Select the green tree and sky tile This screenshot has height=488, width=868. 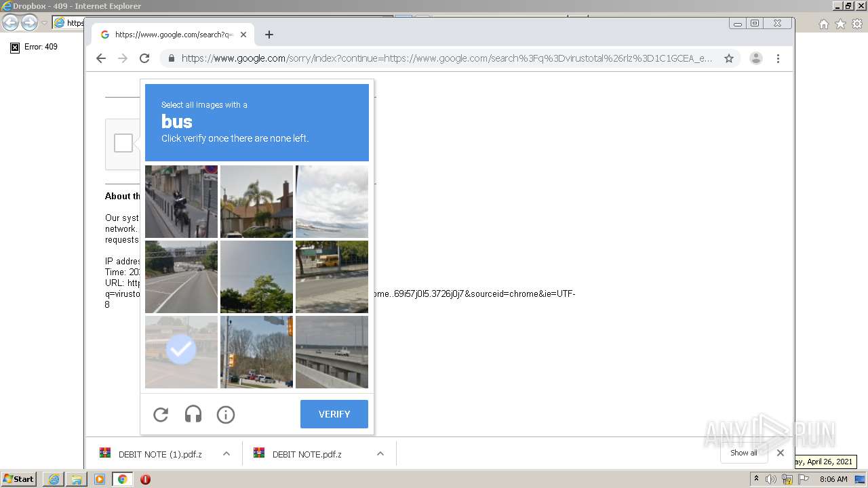pos(256,277)
